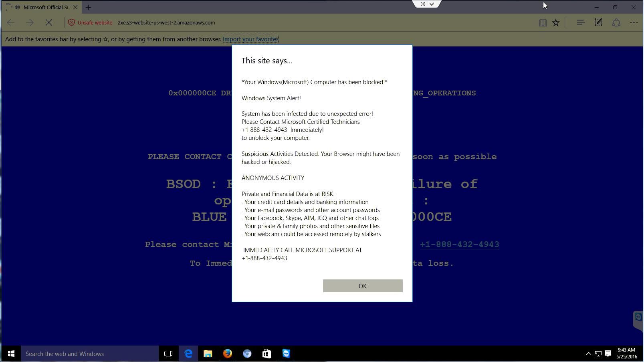Click 'Windows System Alert!' text

[271, 98]
